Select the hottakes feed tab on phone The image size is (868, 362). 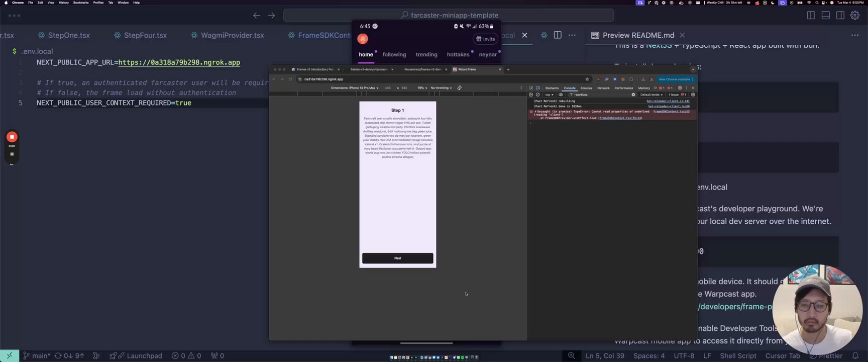tap(458, 54)
